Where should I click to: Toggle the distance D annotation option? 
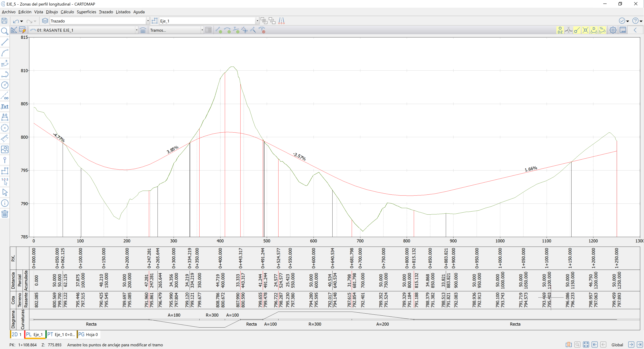click(594, 30)
